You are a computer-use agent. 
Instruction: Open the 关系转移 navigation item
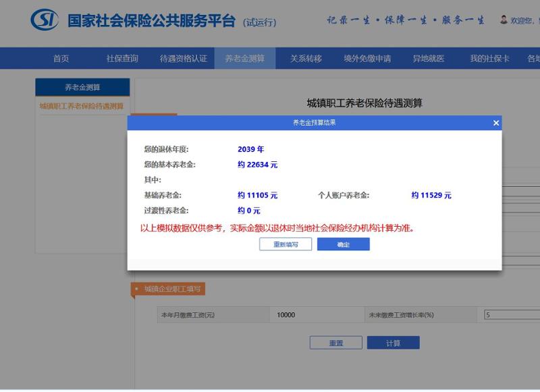306,59
